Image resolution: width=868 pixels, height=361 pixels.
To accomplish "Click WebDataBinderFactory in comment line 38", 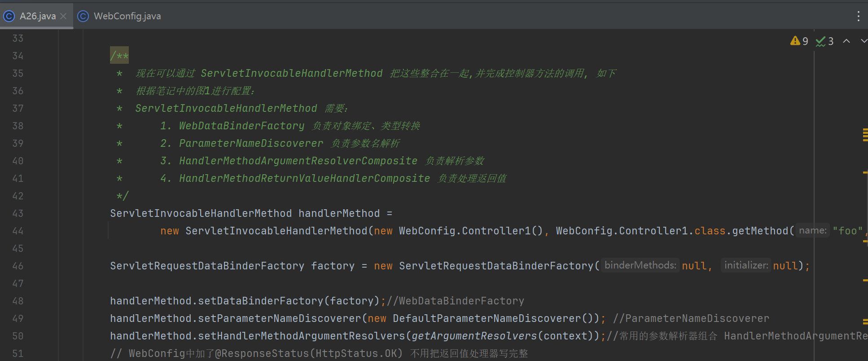I will (241, 126).
